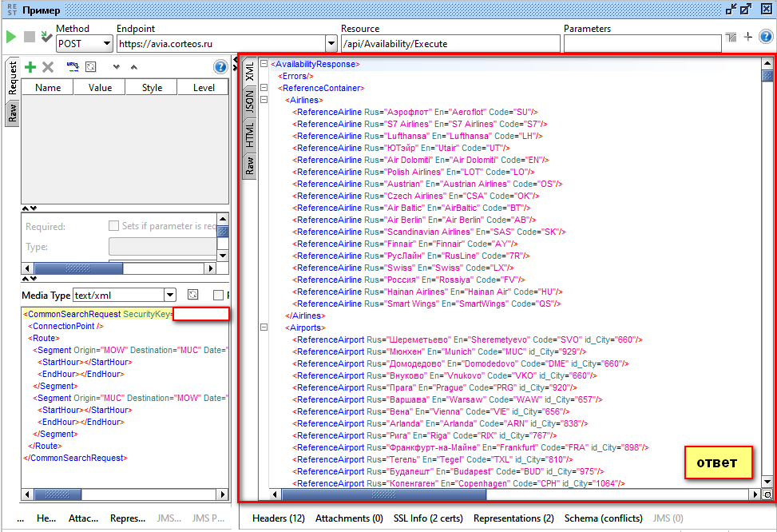The width and height of the screenshot is (777, 532).
Task: Open the Headers (12) response tab
Action: (279, 518)
